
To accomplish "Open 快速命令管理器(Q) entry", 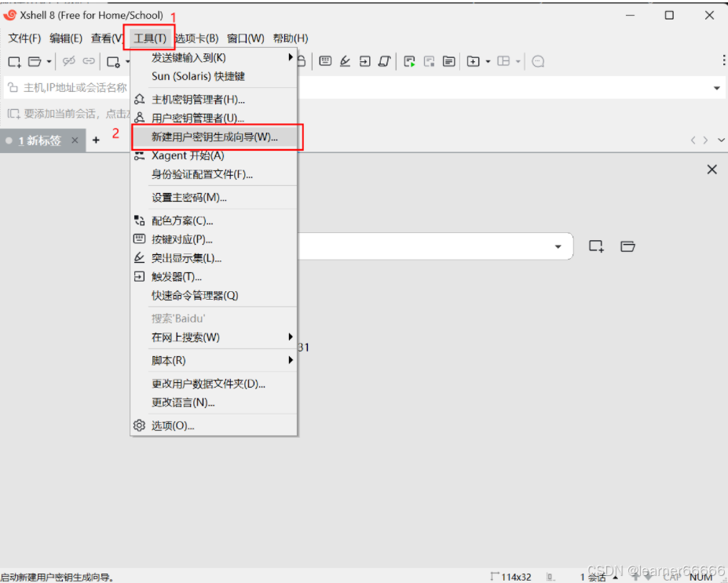I will coord(214,296).
